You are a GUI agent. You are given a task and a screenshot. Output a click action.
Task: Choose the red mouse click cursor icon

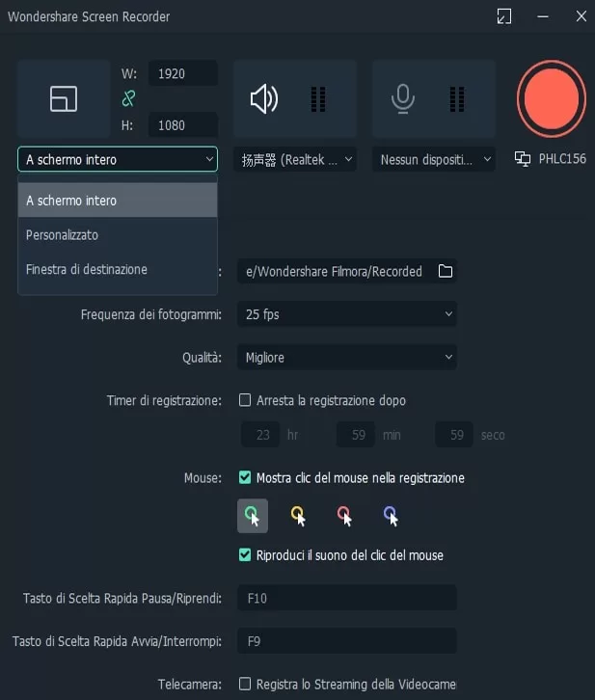[x=344, y=516]
